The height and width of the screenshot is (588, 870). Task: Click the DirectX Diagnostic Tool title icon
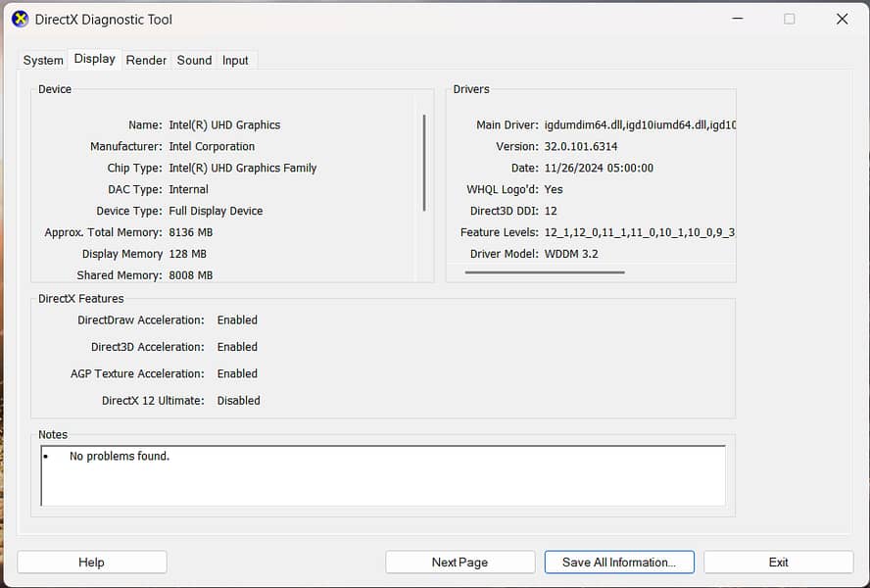click(x=20, y=20)
